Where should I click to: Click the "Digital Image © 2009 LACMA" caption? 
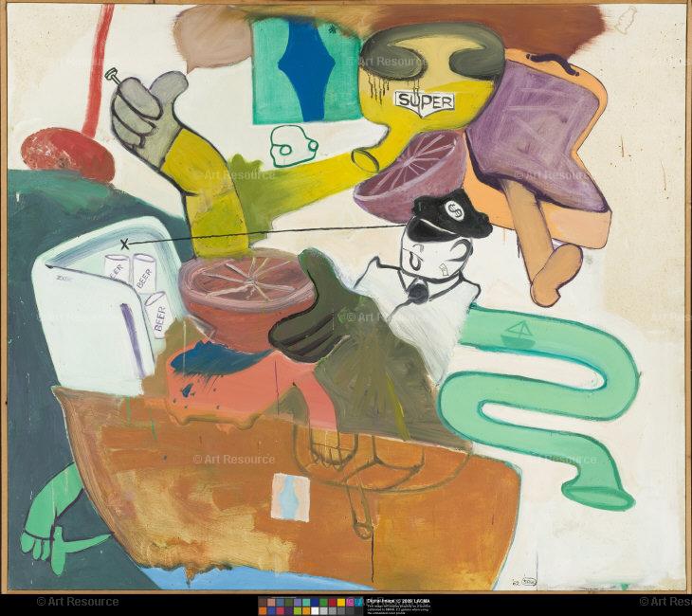(398, 601)
